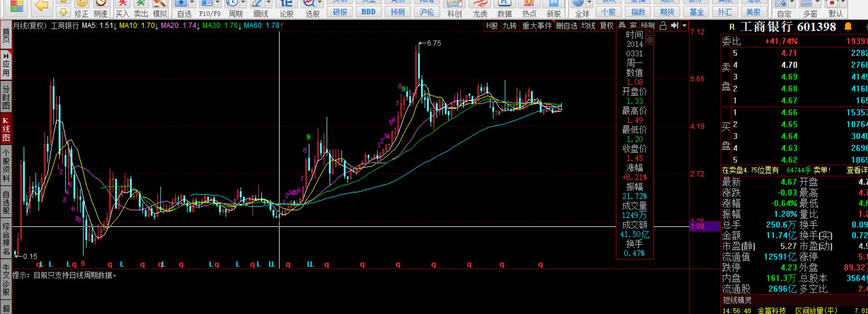Click the 研报 button
The height and width of the screenshot is (314, 868).
coord(340,12)
